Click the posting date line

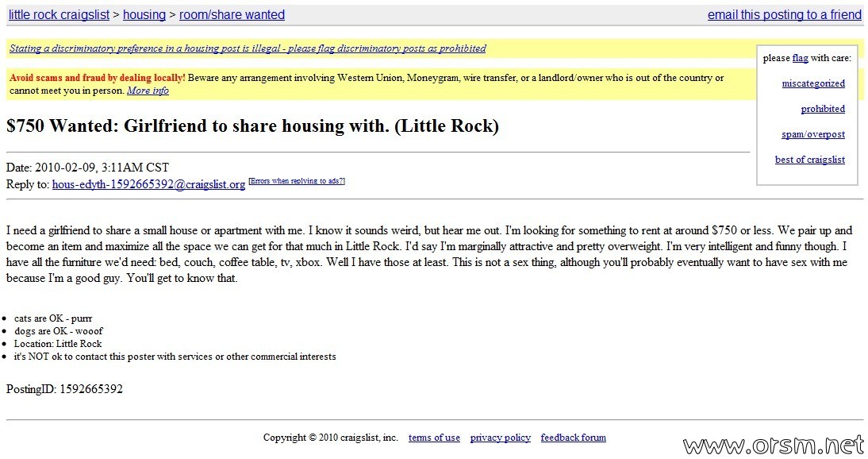click(87, 168)
